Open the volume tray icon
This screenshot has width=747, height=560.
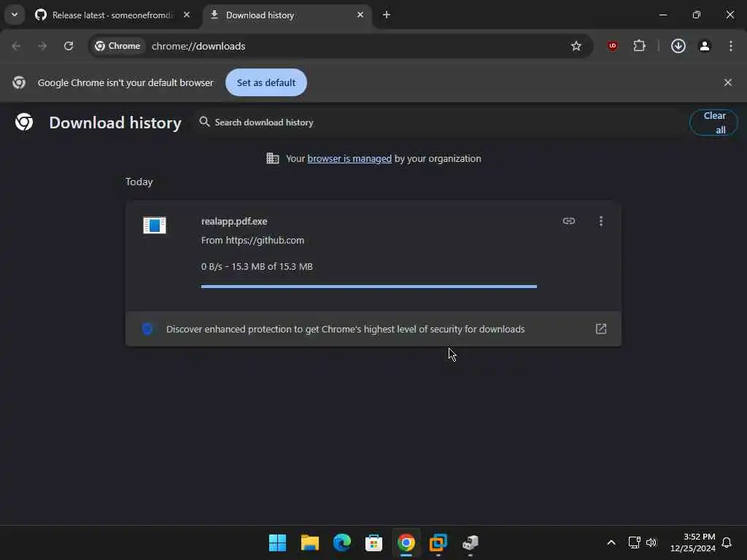coord(651,542)
